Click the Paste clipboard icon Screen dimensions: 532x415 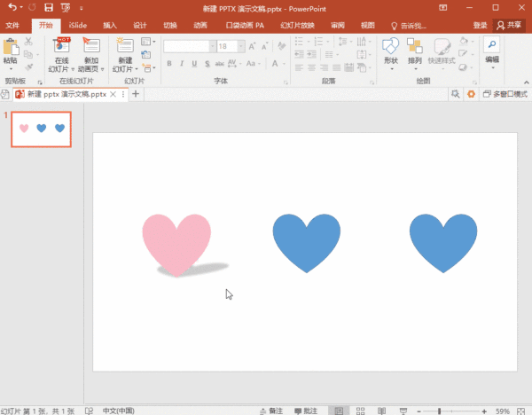(11, 46)
